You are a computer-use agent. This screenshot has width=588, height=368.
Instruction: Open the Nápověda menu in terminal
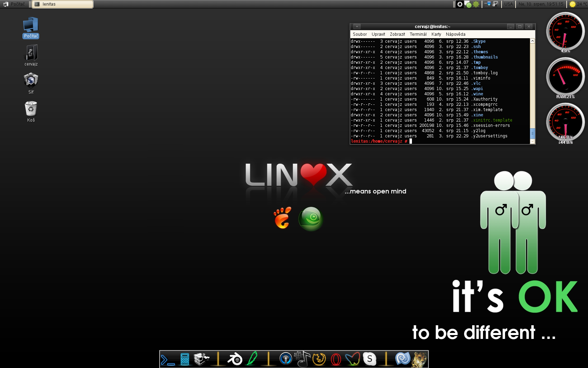click(x=456, y=34)
